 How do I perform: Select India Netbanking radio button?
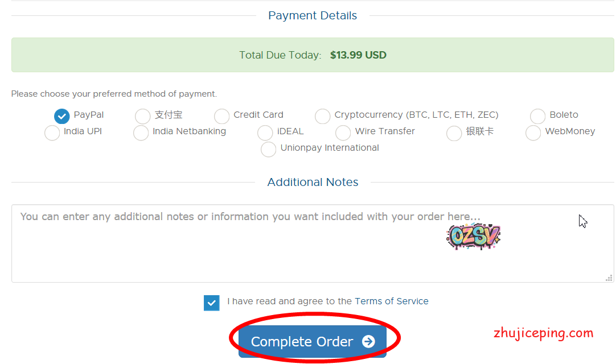141,133
